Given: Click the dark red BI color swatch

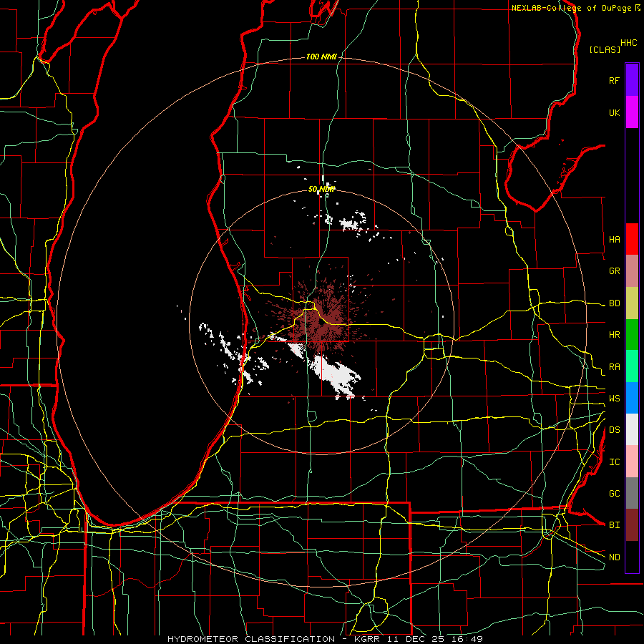Looking at the screenshot, I should tap(632, 525).
